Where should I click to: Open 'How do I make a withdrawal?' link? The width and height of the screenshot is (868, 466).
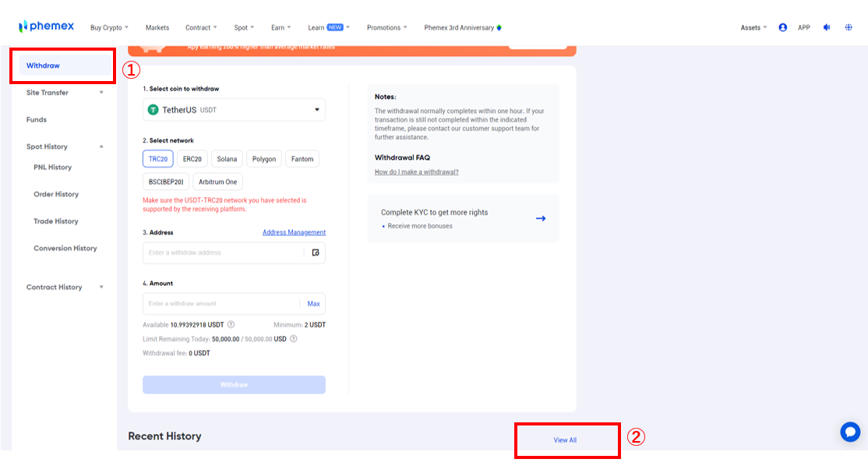pos(416,172)
